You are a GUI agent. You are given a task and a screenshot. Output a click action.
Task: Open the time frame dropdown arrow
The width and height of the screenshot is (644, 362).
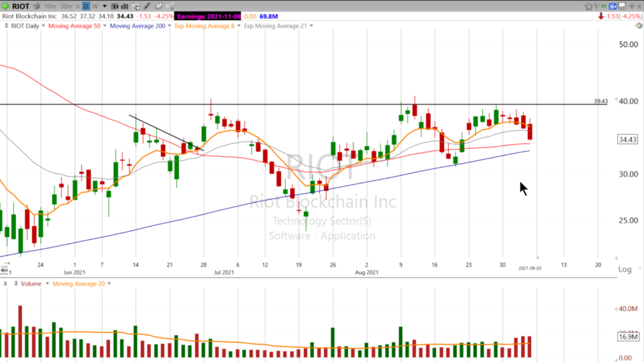105,6
